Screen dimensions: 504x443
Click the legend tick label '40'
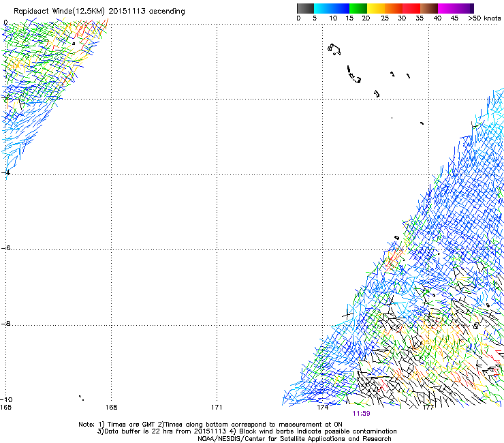[x=437, y=18]
